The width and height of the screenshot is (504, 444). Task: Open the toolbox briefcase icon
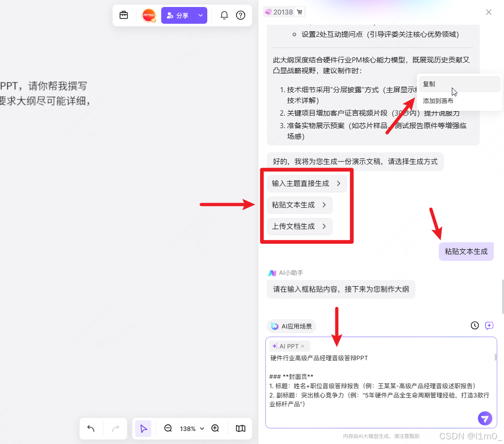124,15
